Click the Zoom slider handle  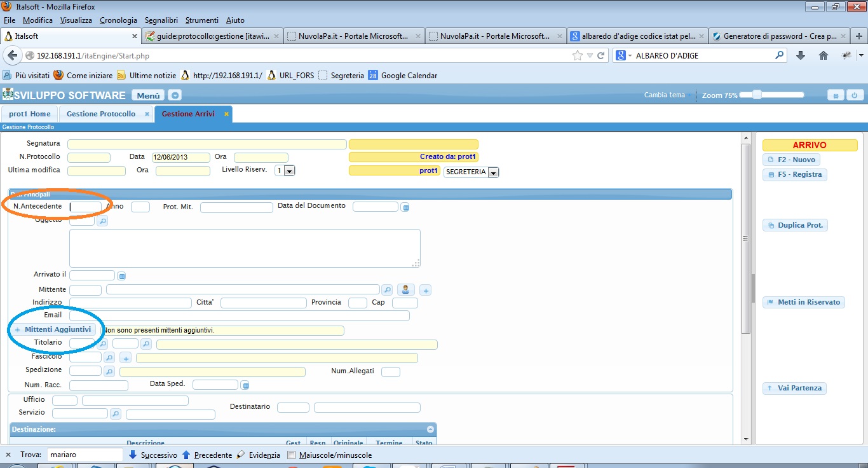(x=756, y=95)
